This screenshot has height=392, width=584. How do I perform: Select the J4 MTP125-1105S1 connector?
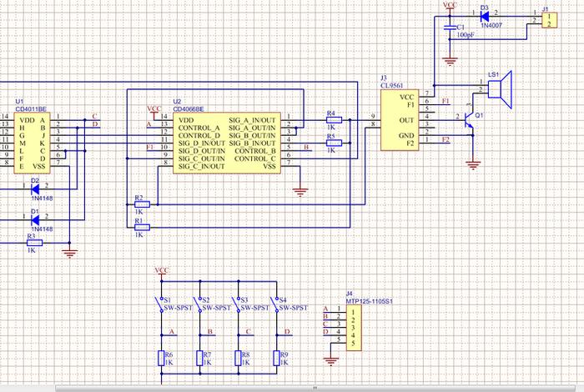[x=354, y=328]
